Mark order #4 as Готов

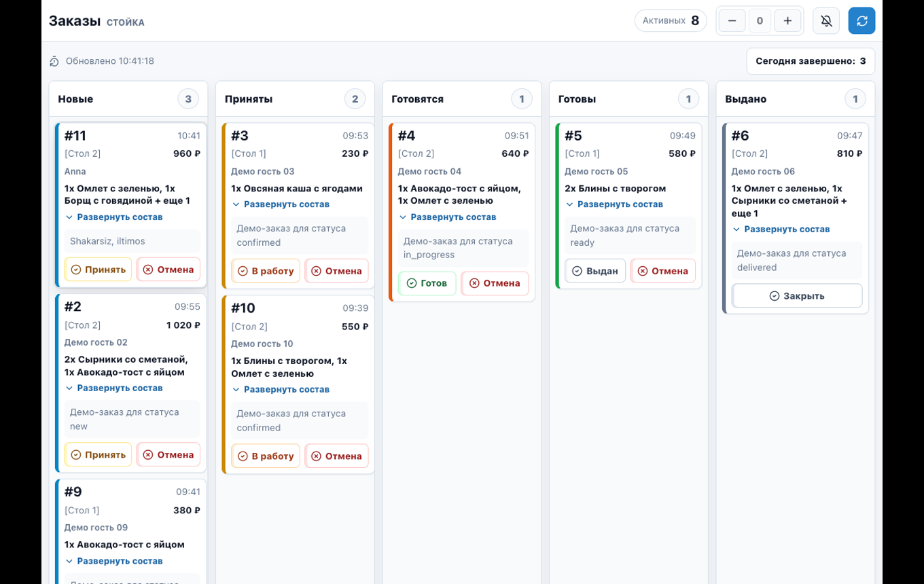point(427,283)
